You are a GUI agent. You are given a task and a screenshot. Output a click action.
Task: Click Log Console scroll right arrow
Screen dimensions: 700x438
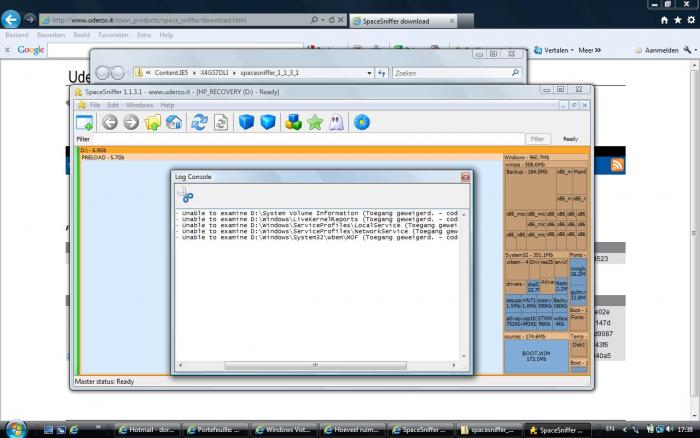coord(454,365)
